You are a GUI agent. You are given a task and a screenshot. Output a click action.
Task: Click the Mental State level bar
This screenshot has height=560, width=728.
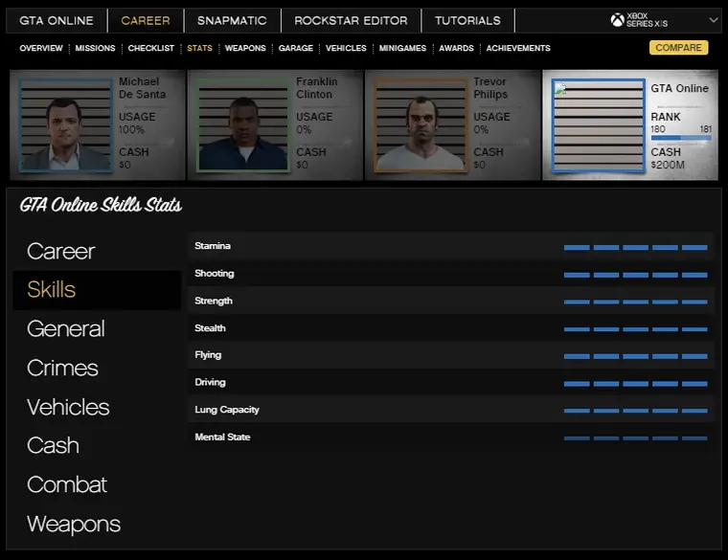click(636, 438)
